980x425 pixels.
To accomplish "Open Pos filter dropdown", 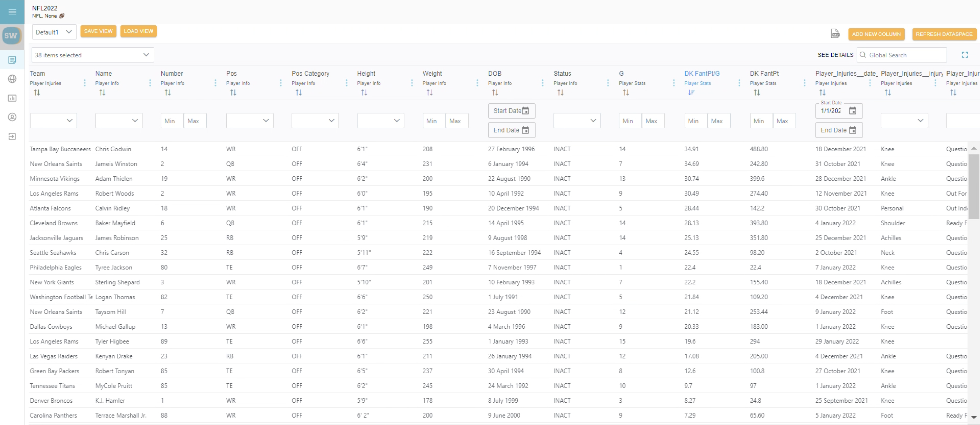I will (250, 120).
